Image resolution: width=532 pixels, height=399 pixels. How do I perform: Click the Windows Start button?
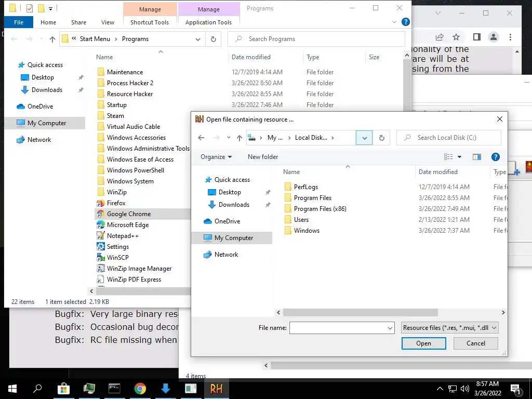(12, 389)
